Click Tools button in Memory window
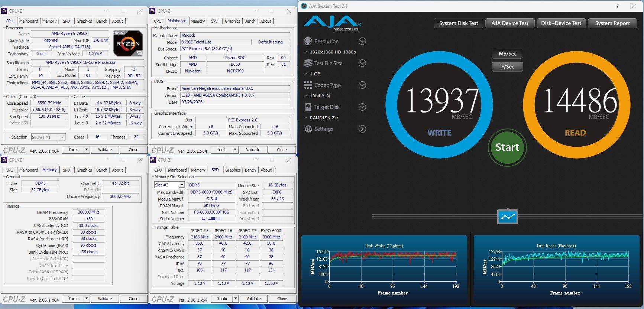The height and width of the screenshot is (309, 644). [x=73, y=299]
